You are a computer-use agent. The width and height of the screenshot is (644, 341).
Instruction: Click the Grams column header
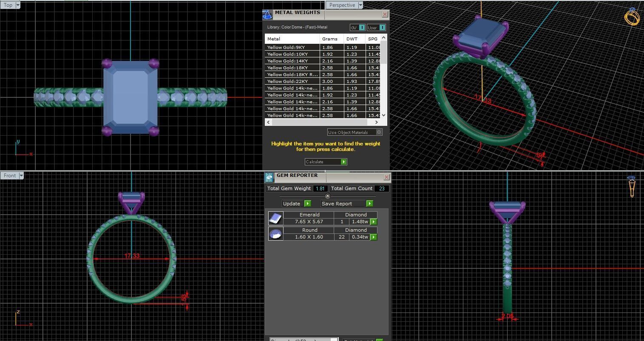pos(332,39)
